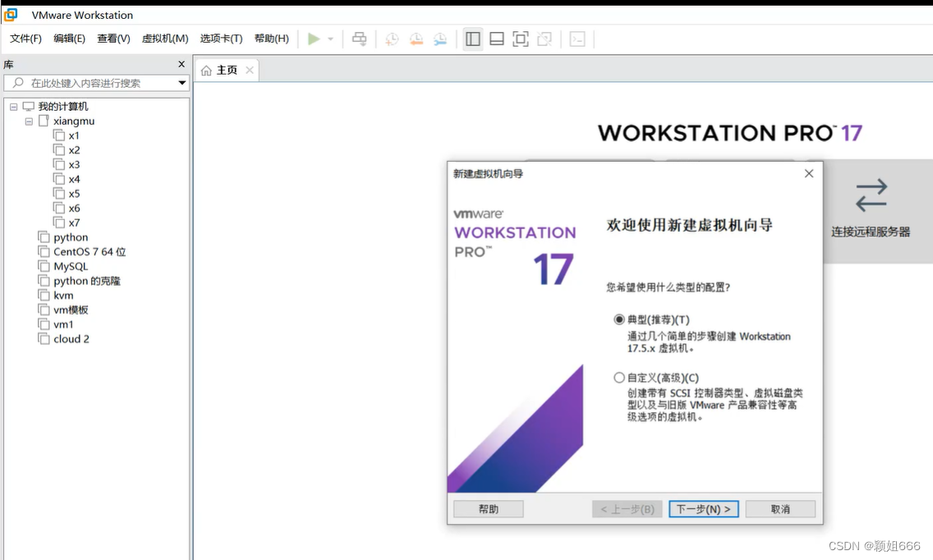Click the Revert to Snapshot icon
Viewport: 933px width, 560px height.
[x=416, y=39]
